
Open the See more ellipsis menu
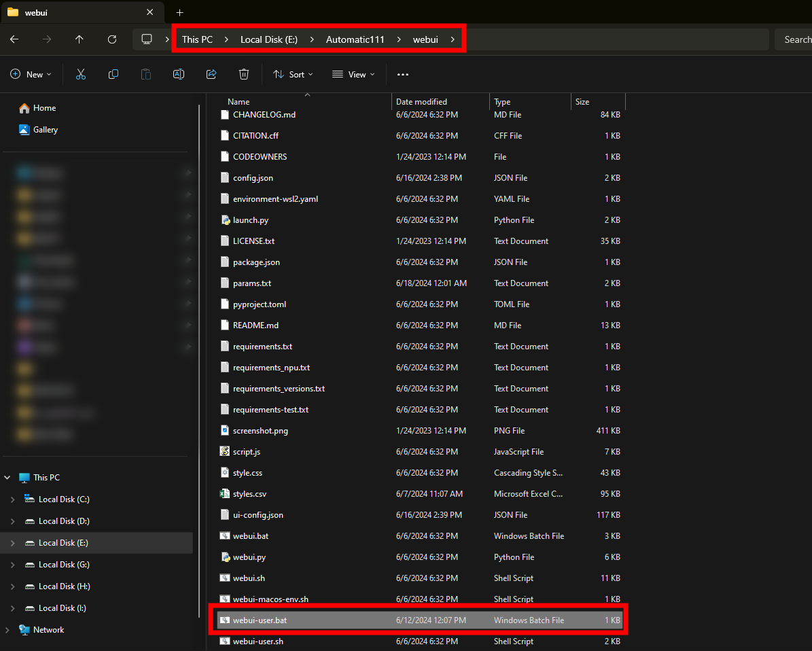coord(403,74)
